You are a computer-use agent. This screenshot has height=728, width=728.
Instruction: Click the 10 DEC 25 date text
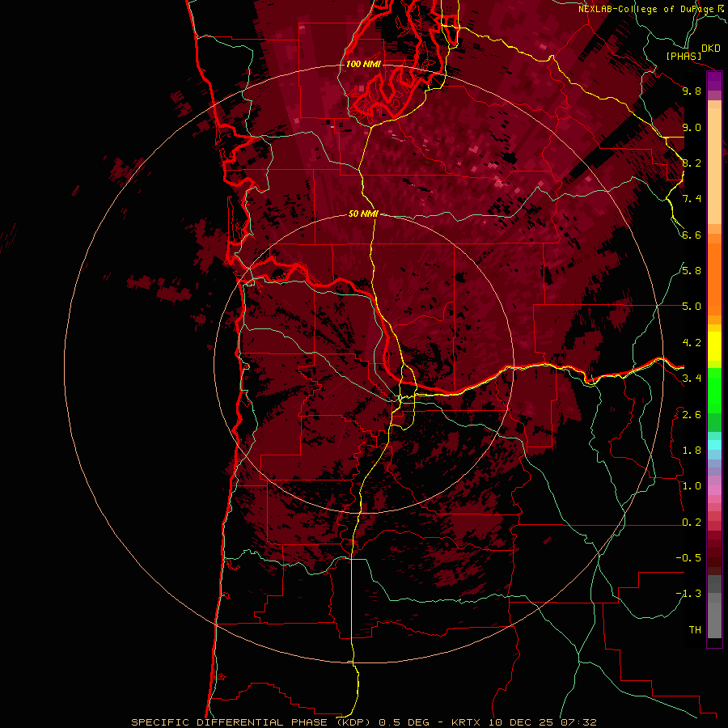coord(522,722)
